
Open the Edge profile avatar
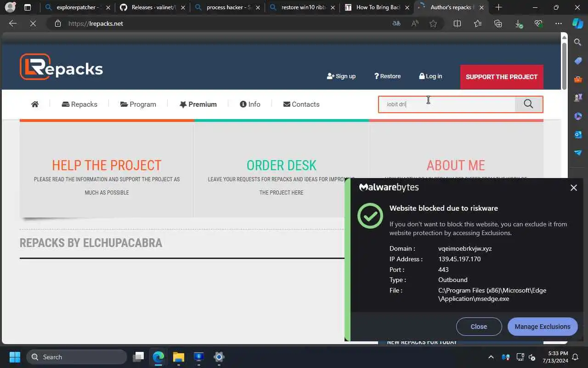coord(10,7)
